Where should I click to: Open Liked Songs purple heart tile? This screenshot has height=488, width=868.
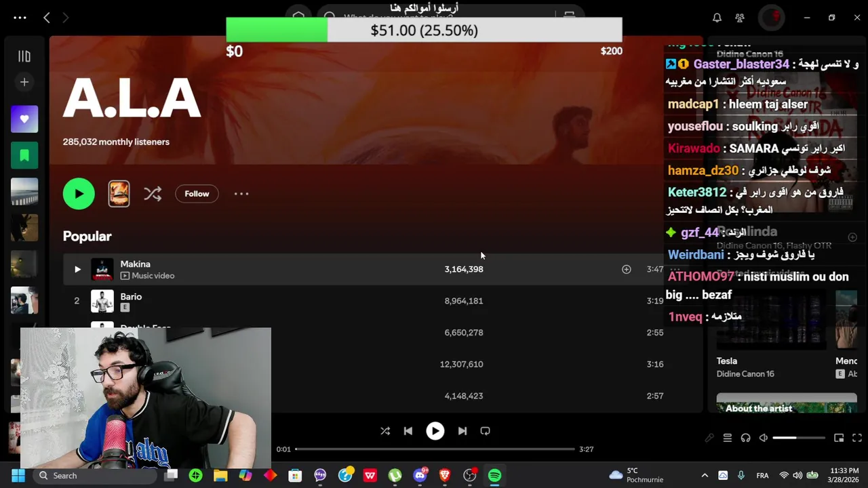click(24, 119)
